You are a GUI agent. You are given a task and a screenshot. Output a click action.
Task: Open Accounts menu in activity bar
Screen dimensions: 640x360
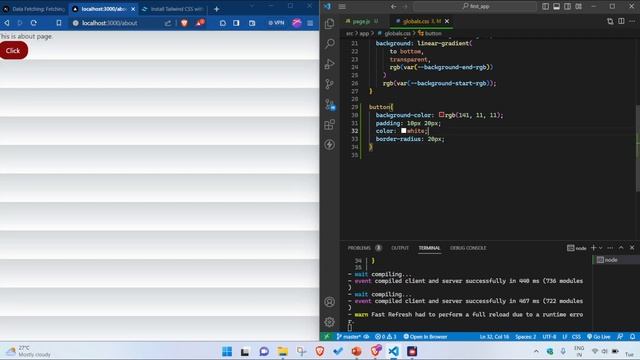(x=329, y=302)
